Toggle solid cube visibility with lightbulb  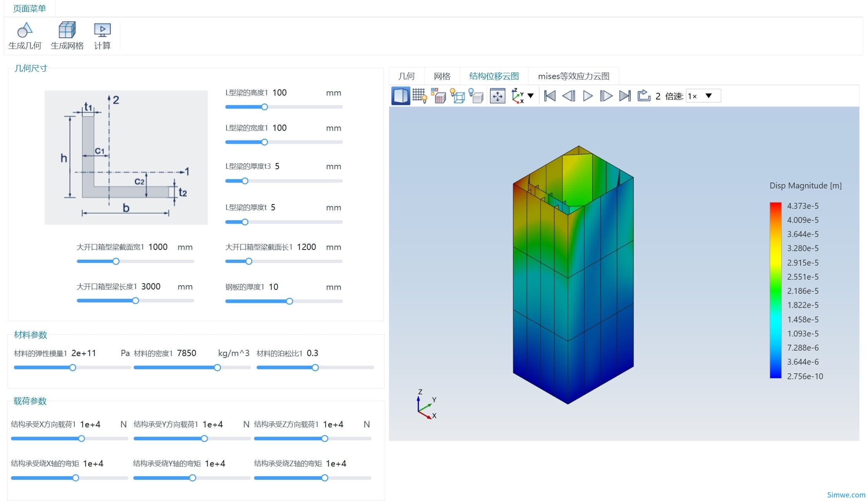476,96
